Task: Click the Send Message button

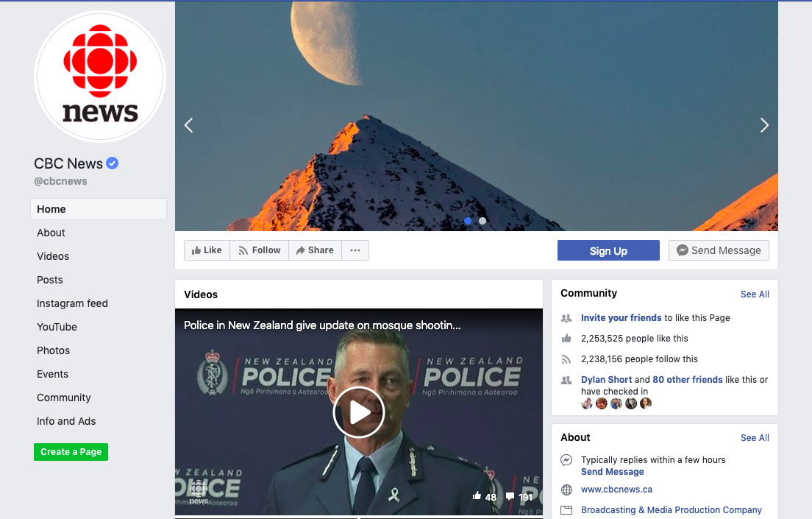Action: (719, 250)
